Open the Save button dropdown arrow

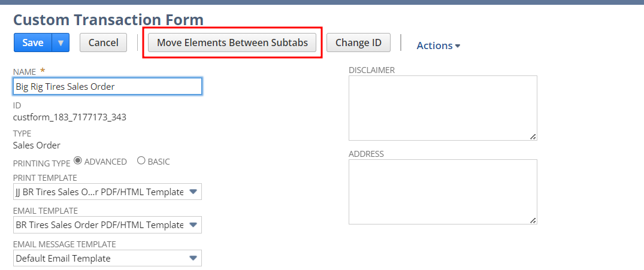click(x=61, y=43)
